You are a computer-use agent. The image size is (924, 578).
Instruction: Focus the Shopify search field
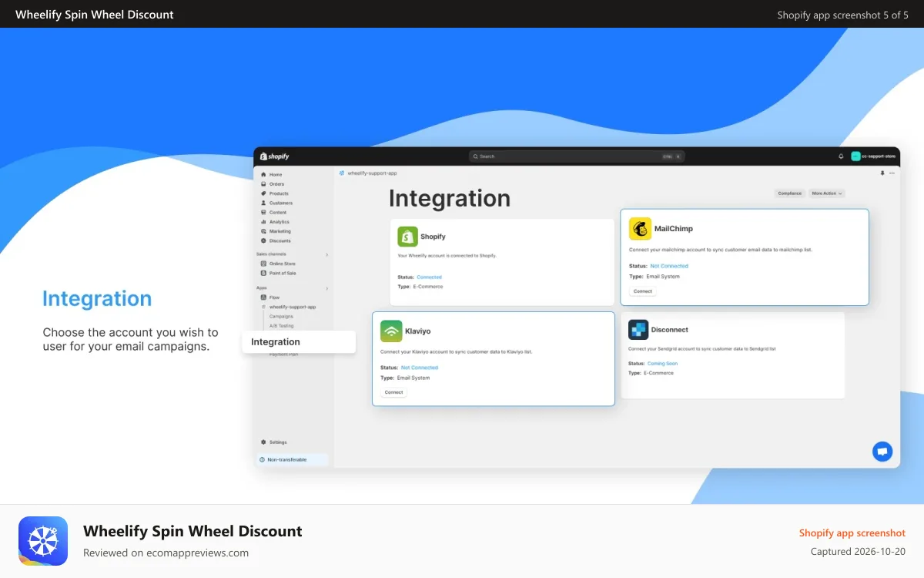coord(577,156)
